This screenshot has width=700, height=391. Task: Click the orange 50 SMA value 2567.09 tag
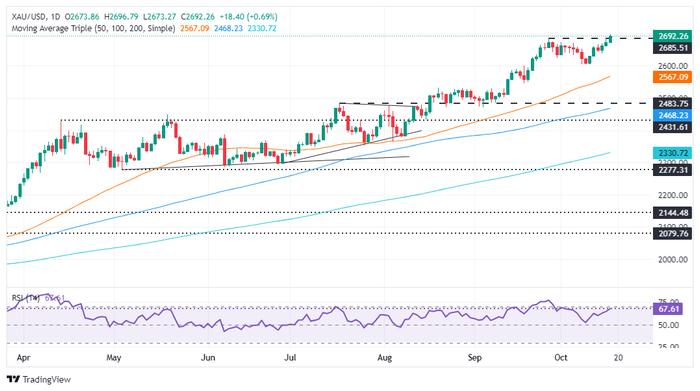click(x=673, y=77)
